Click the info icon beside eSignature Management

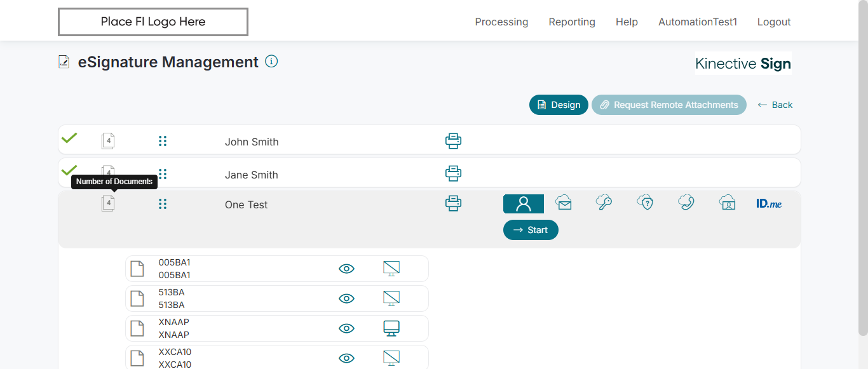coord(271,62)
